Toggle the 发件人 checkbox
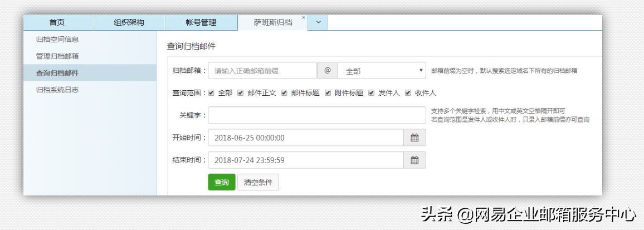The height and width of the screenshot is (230, 644). (371, 93)
